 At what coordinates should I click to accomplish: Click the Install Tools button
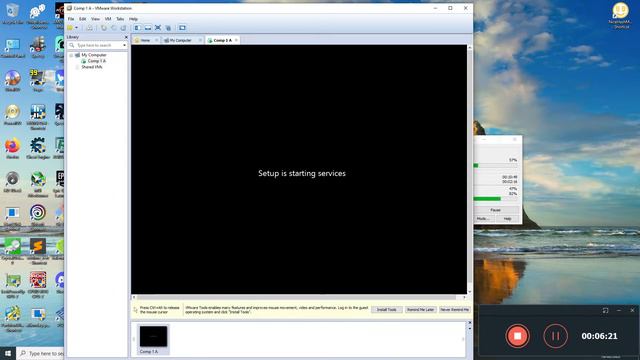[387, 310]
